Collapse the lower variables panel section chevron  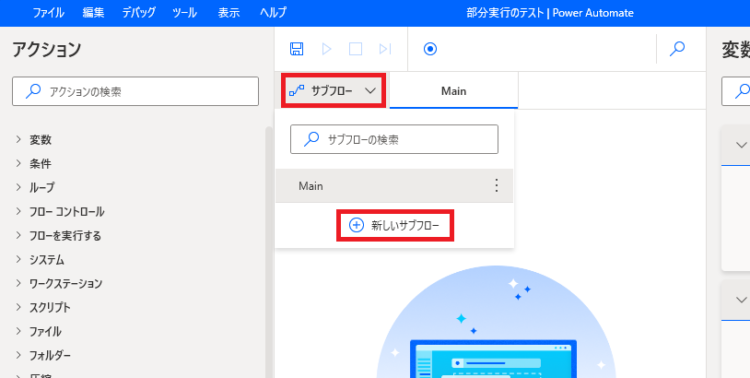pyautogui.click(x=741, y=300)
